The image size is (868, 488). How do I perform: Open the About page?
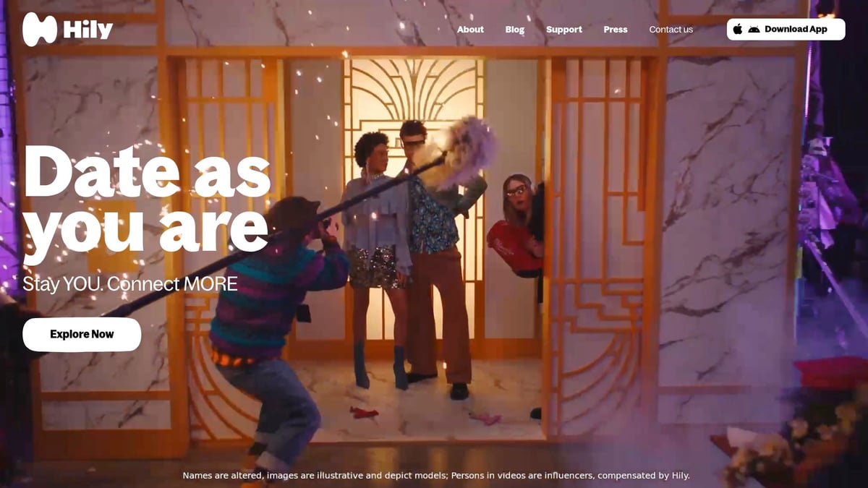pyautogui.click(x=470, y=30)
